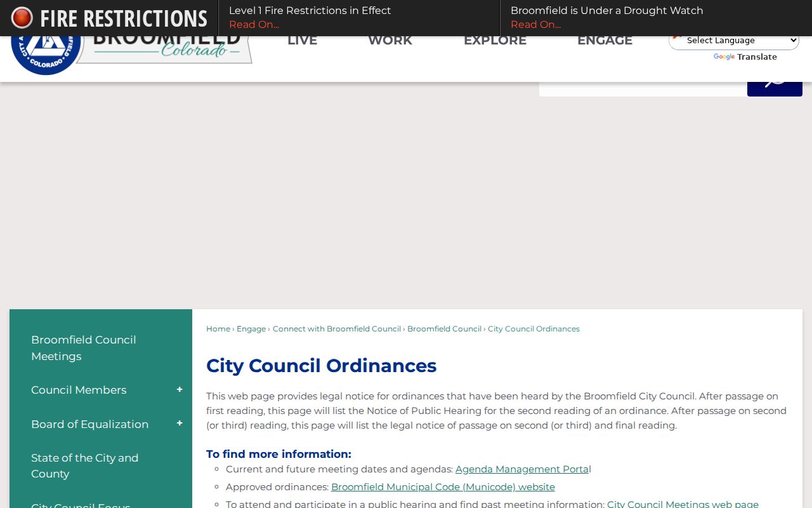812x508 pixels.
Task: Click the Broomfield Colorado wordmark logo
Action: click(x=167, y=49)
